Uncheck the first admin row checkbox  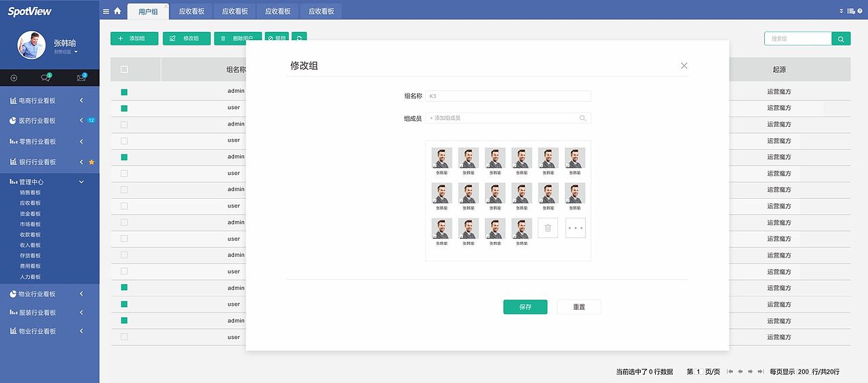click(124, 92)
